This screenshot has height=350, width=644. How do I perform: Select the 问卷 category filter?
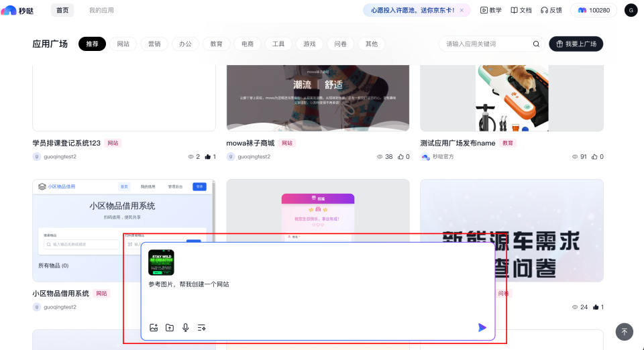[x=341, y=44]
